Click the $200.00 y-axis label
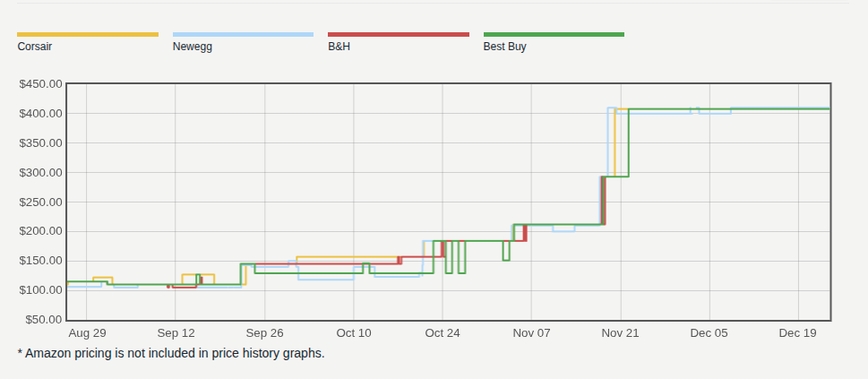Screen dimensions: 868x379 (41, 231)
